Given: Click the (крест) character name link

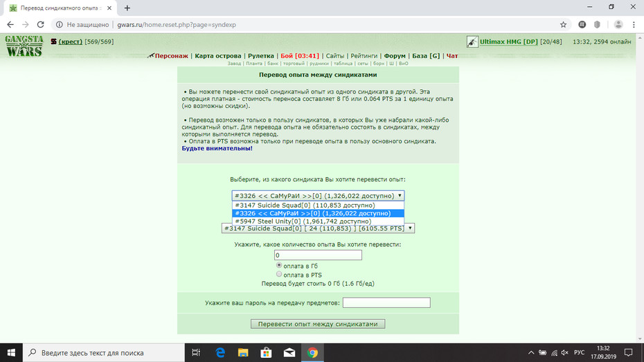Looking at the screenshot, I should 70,42.
